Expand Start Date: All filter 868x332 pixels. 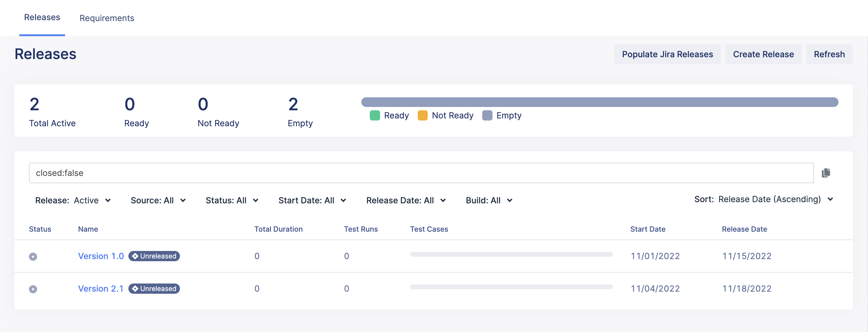click(x=312, y=200)
